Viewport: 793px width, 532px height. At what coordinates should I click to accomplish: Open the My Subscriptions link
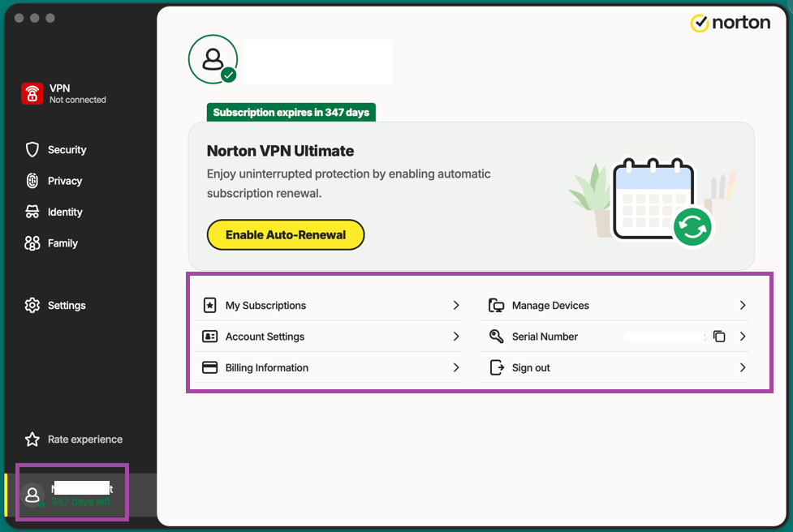pos(265,306)
